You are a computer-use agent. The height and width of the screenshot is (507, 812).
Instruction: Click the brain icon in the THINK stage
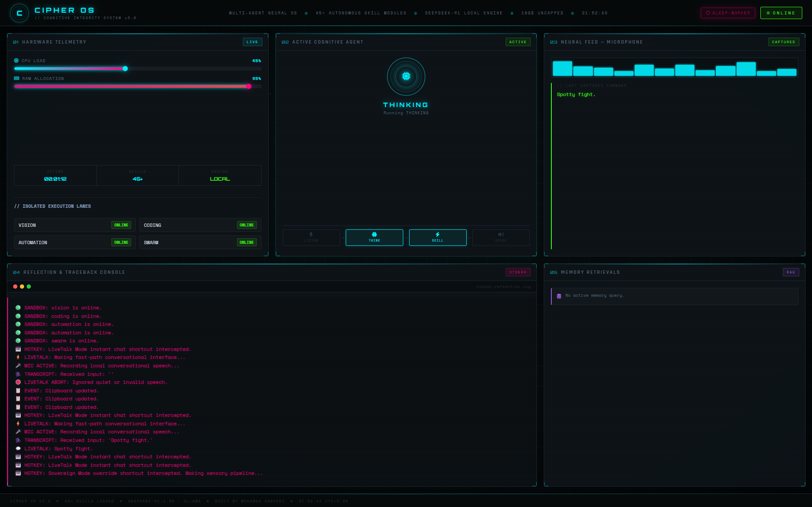pos(374,234)
